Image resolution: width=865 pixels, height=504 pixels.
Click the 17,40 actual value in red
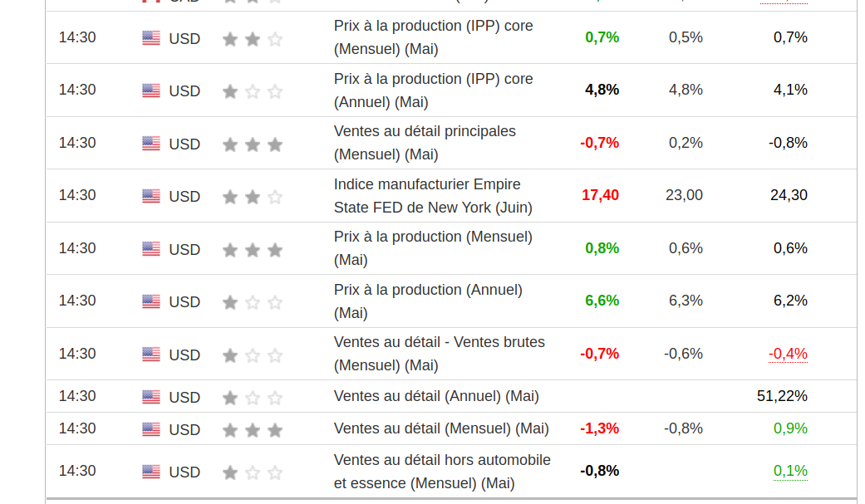click(x=600, y=195)
